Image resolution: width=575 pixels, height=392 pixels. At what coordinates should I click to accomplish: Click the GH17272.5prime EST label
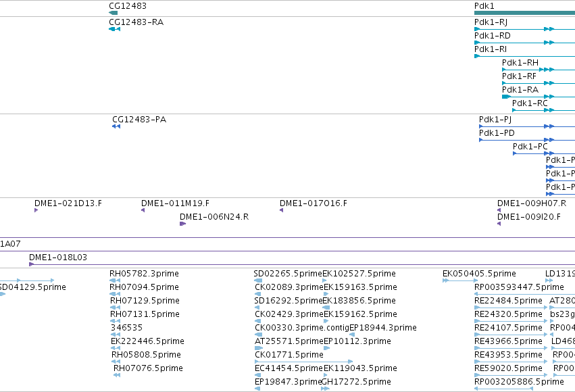356,382
